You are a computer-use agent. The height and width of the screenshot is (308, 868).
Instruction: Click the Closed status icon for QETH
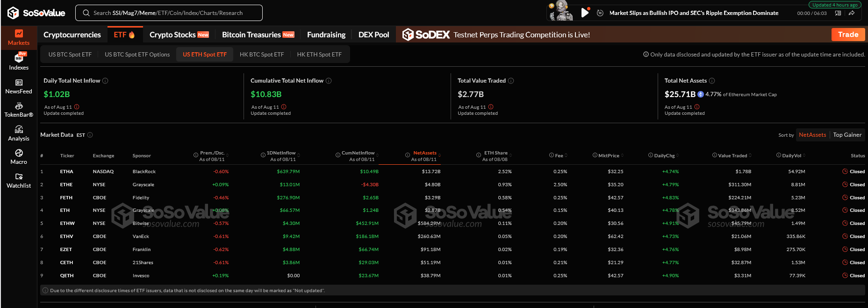845,275
